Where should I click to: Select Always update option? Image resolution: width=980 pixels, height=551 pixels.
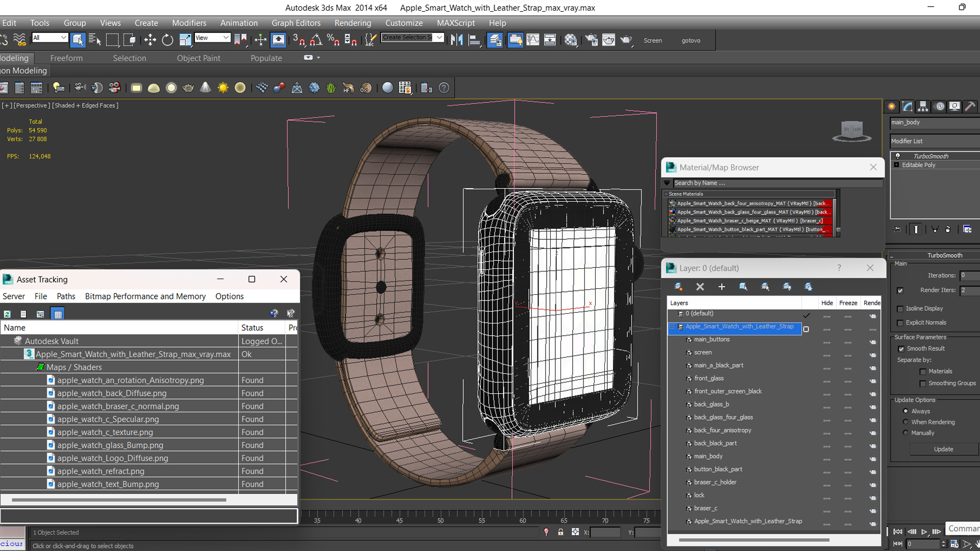coord(905,411)
